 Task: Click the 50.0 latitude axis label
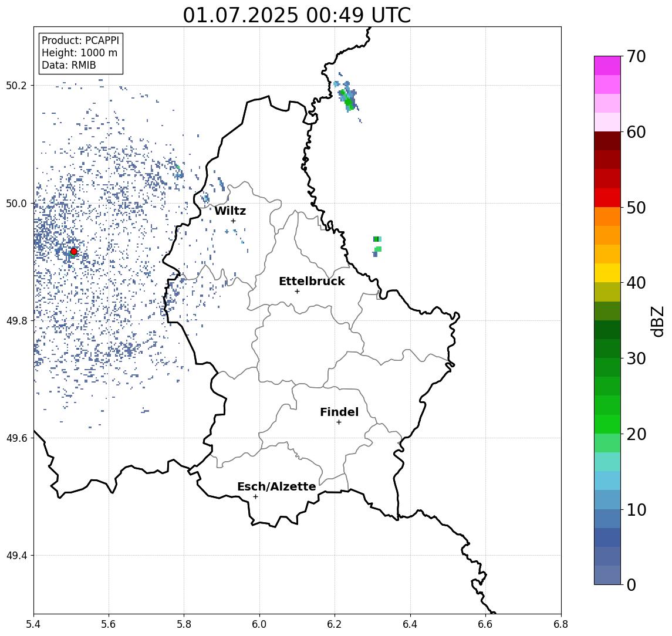16,203
